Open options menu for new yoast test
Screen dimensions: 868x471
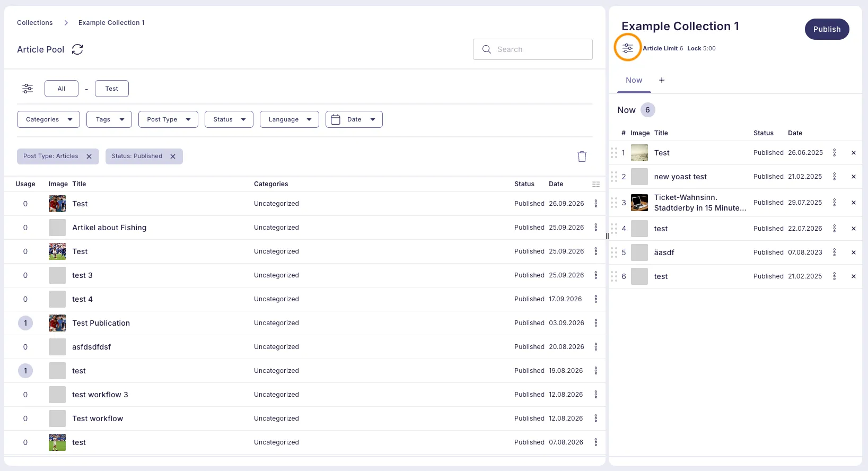pyautogui.click(x=835, y=177)
